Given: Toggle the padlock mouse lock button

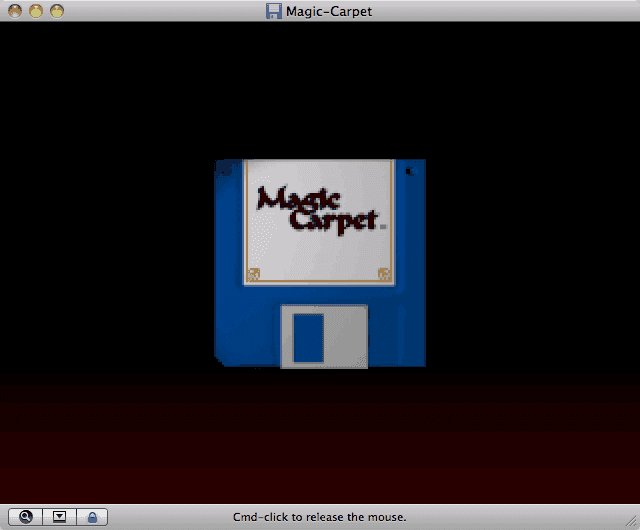Looking at the screenshot, I should [x=92, y=517].
